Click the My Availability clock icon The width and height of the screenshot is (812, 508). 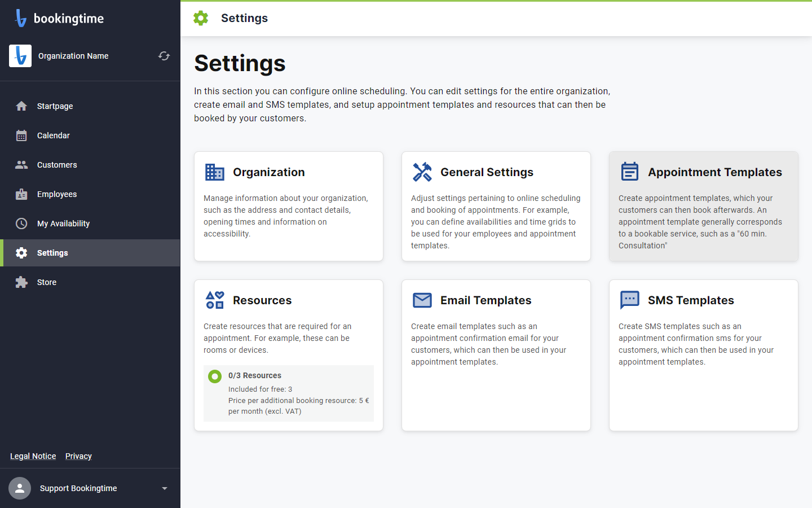21,224
